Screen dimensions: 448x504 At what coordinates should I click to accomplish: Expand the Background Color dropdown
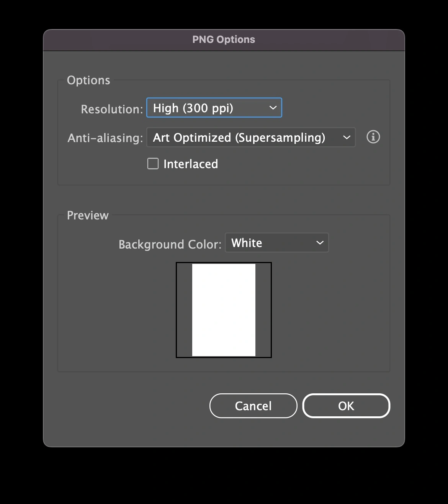click(276, 243)
